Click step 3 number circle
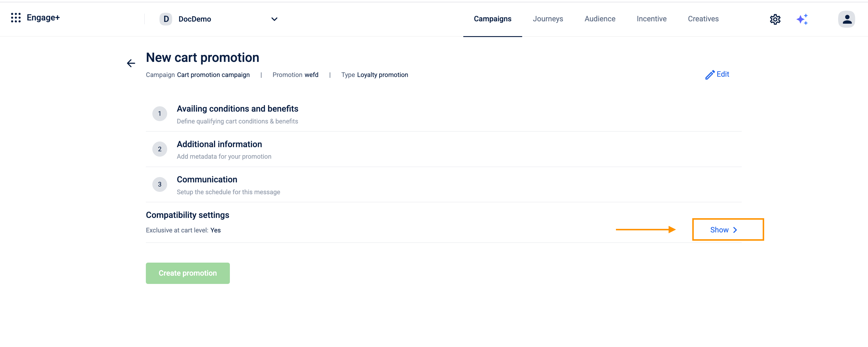Image resolution: width=868 pixels, height=347 pixels. pyautogui.click(x=159, y=184)
